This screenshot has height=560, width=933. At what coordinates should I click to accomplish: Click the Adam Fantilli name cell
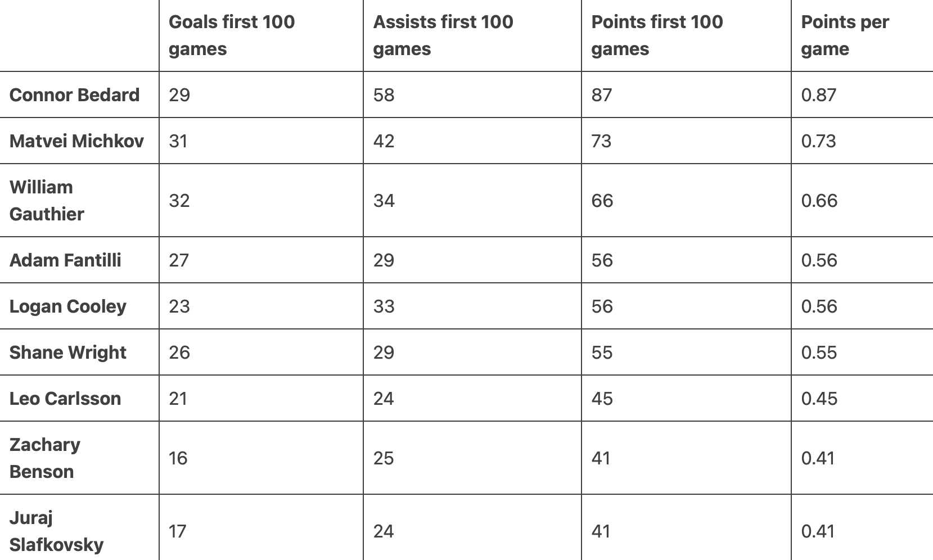click(65, 260)
